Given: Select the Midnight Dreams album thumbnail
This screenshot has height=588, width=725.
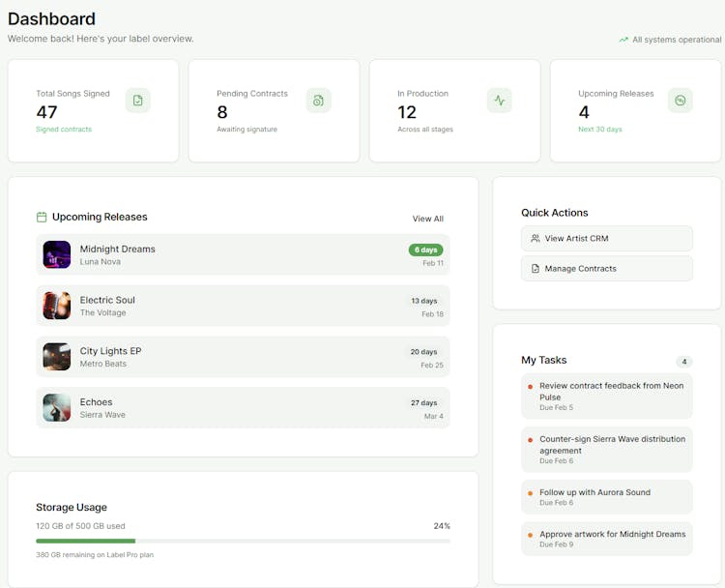Looking at the screenshot, I should click(57, 255).
